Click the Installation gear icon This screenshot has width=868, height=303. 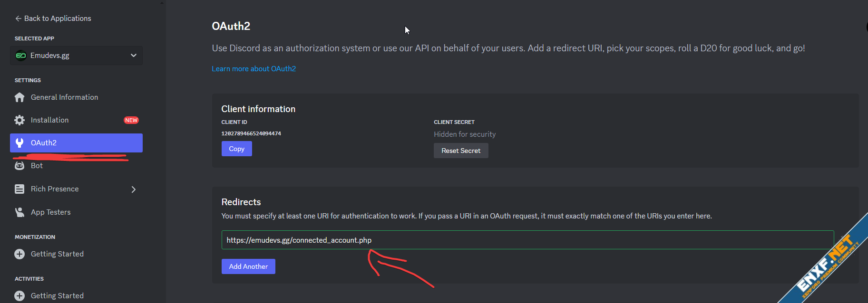tap(20, 120)
